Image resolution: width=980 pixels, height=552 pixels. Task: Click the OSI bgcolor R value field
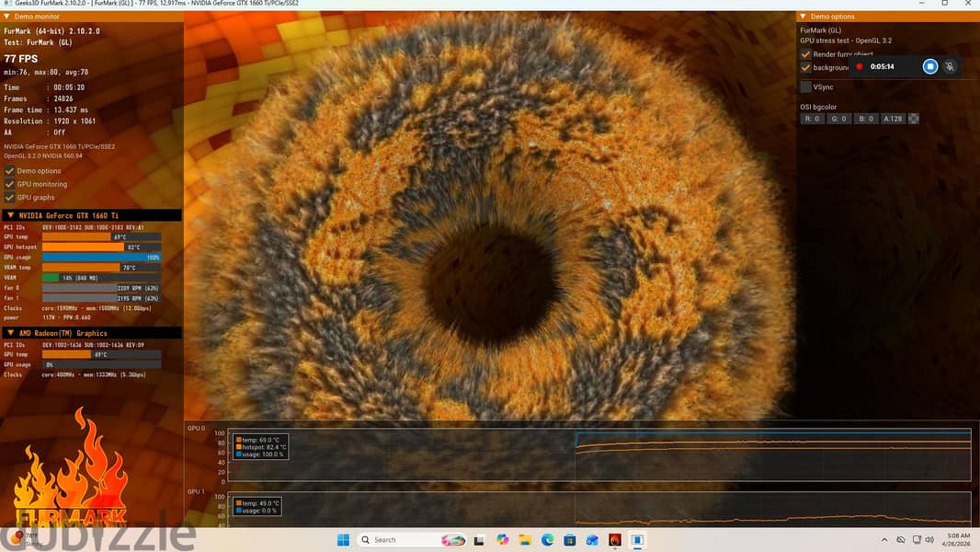(x=812, y=119)
